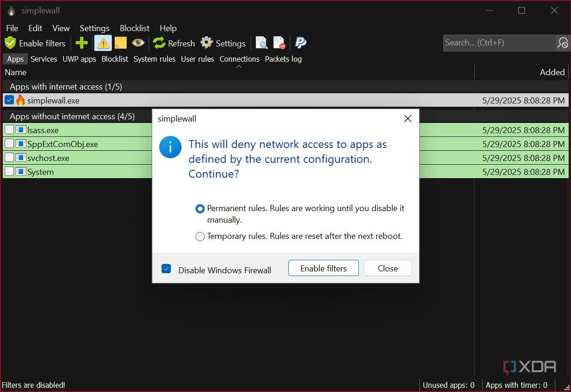Viewport: 571px width, 392px height.
Task: Click the green plus add-app icon
Action: coord(82,43)
